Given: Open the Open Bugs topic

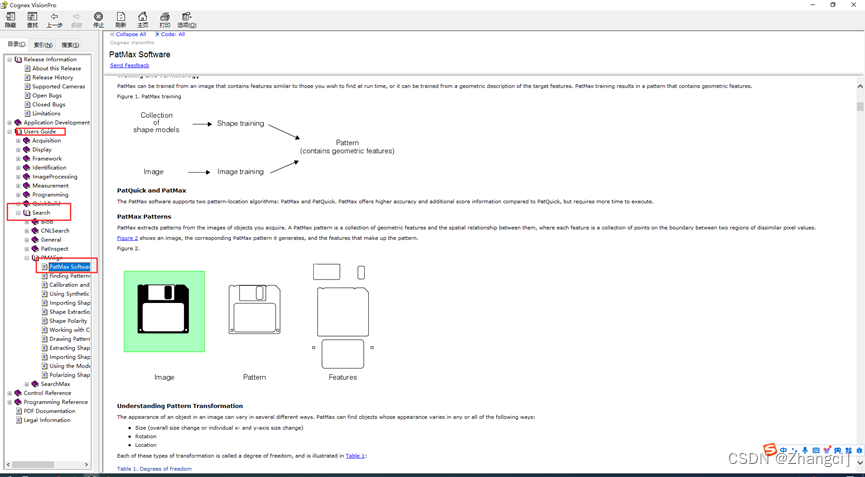Looking at the screenshot, I should coord(47,95).
